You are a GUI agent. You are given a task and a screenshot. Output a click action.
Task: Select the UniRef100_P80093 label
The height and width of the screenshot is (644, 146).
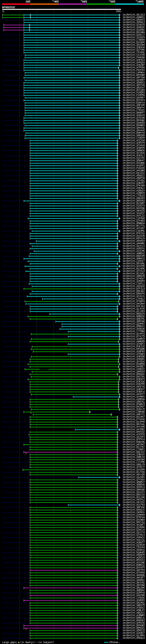click(x=133, y=70)
